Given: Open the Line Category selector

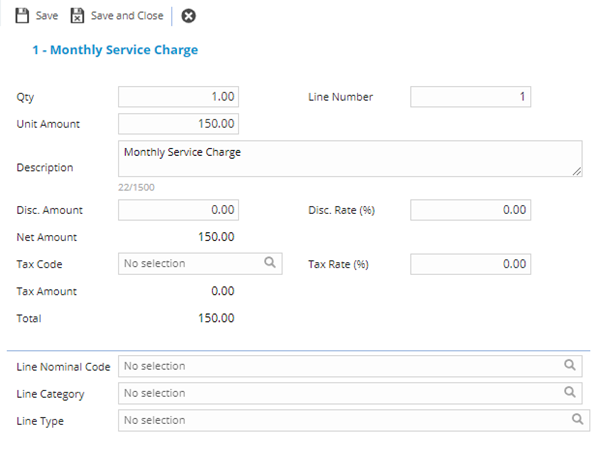Looking at the screenshot, I should point(340,393).
